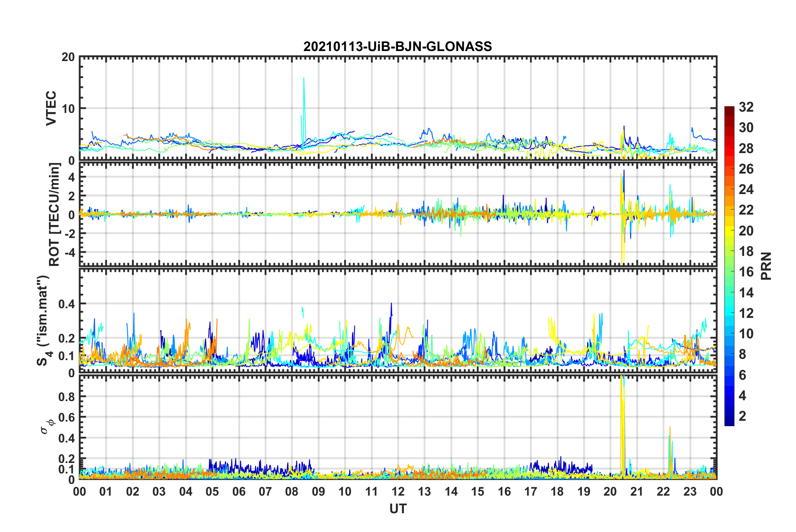Click UT axis tick label 03
The image size is (796, 532).
159,491
